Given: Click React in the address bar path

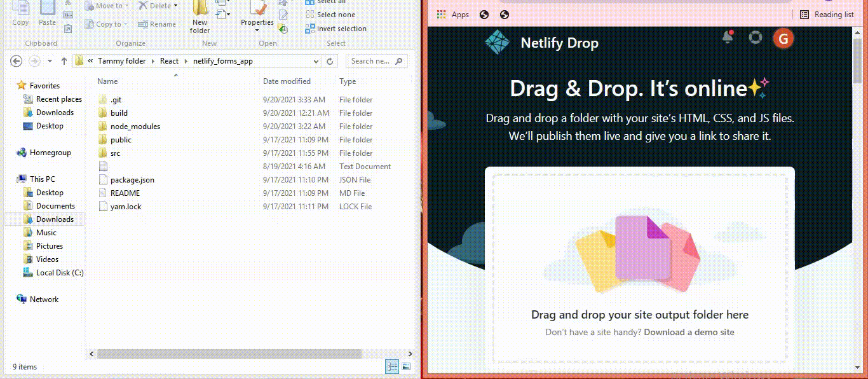Looking at the screenshot, I should coord(169,61).
